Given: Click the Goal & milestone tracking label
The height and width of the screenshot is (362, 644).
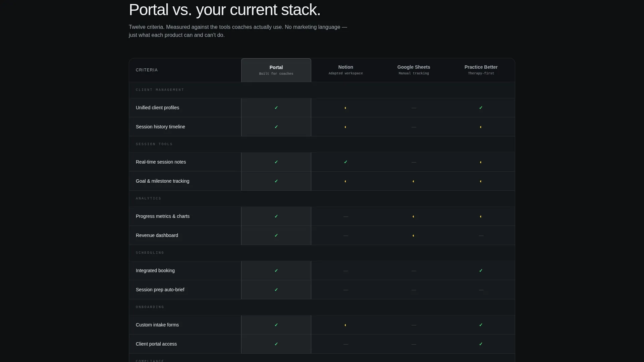Looking at the screenshot, I should click(x=162, y=181).
